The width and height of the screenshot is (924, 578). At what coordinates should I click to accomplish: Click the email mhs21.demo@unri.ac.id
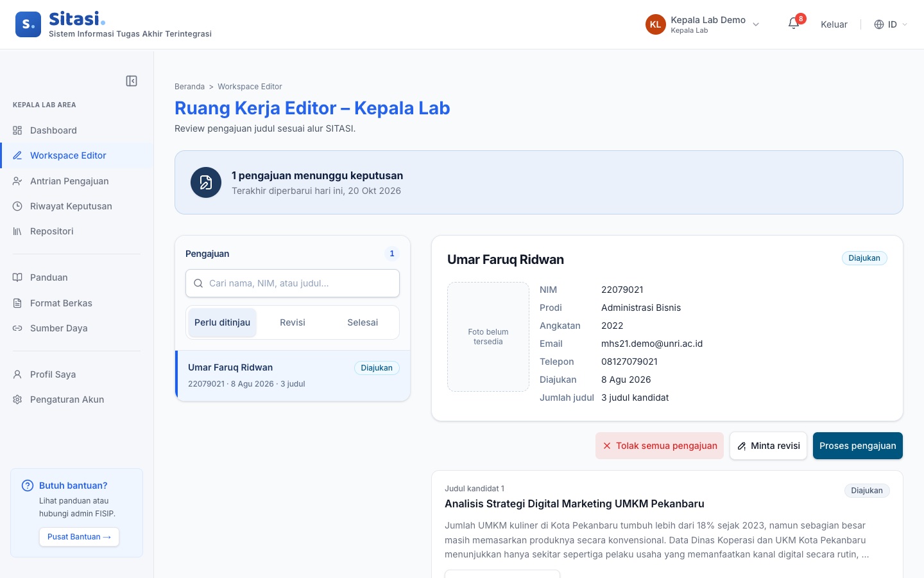pos(652,344)
